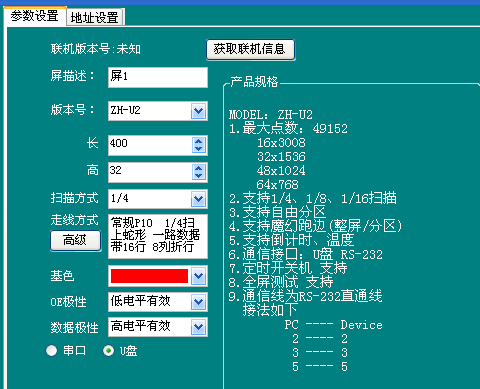Open the 基色 color dropdown arrow

coord(199,276)
